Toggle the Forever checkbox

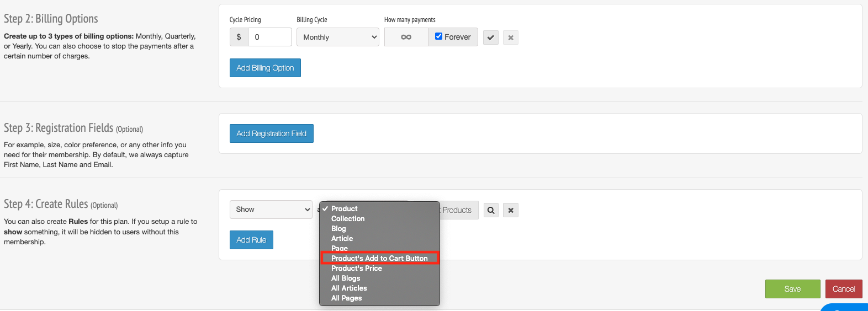[438, 36]
